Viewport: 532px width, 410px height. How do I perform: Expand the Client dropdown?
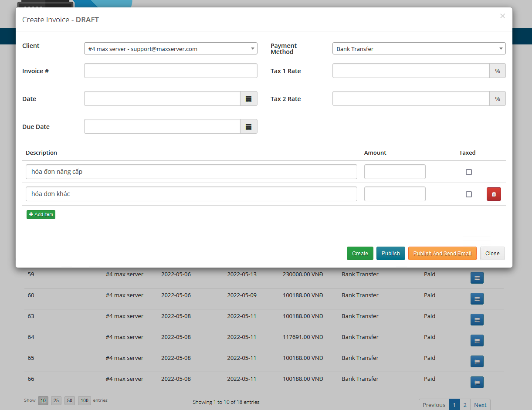coord(170,49)
